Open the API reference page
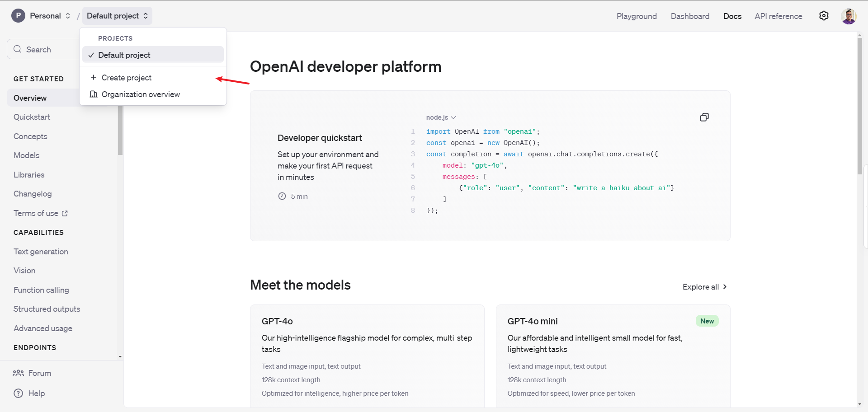 click(x=778, y=16)
